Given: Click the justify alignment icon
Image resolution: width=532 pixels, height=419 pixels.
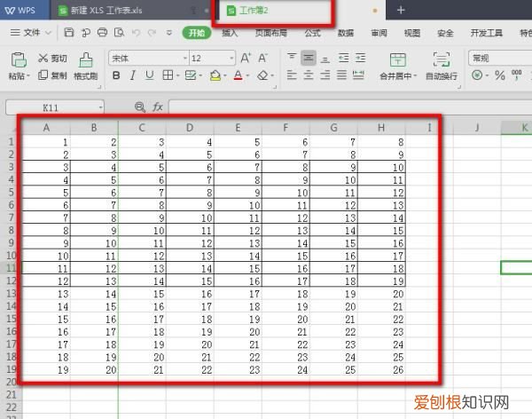Looking at the screenshot, I should pyautogui.click(x=341, y=75).
